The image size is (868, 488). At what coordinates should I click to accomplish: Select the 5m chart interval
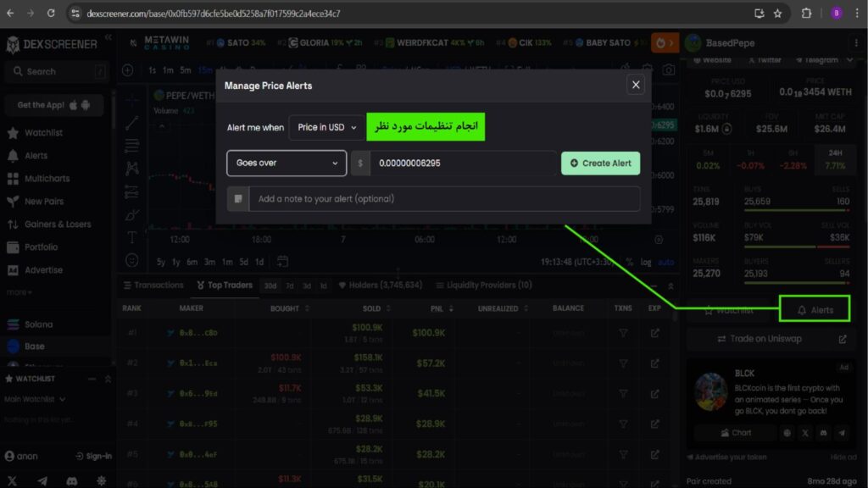186,70
